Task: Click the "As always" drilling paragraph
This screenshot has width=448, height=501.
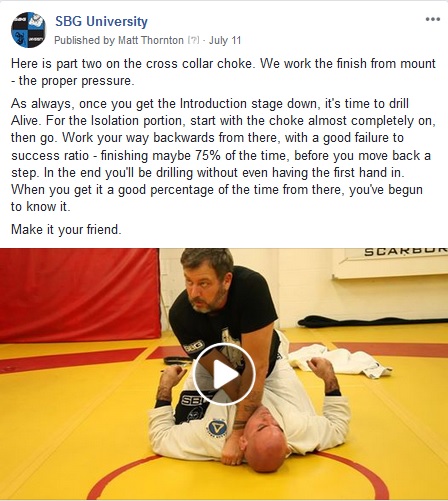Action: [x=221, y=155]
